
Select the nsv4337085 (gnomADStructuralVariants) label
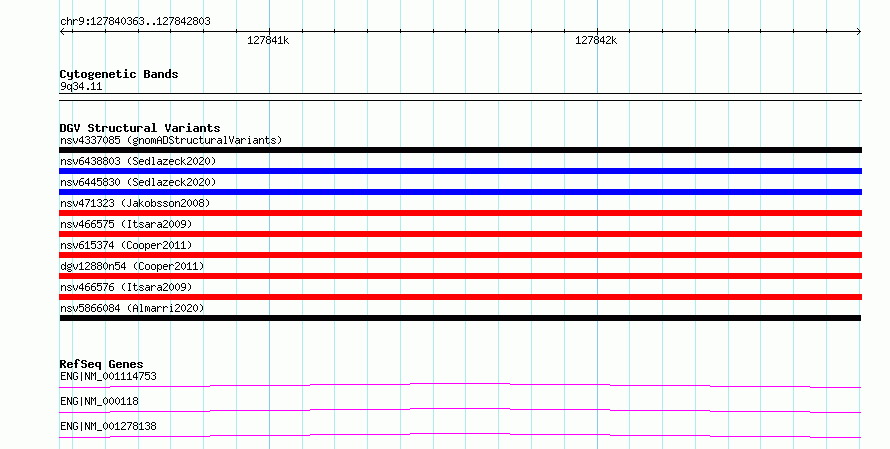[x=171, y=140]
